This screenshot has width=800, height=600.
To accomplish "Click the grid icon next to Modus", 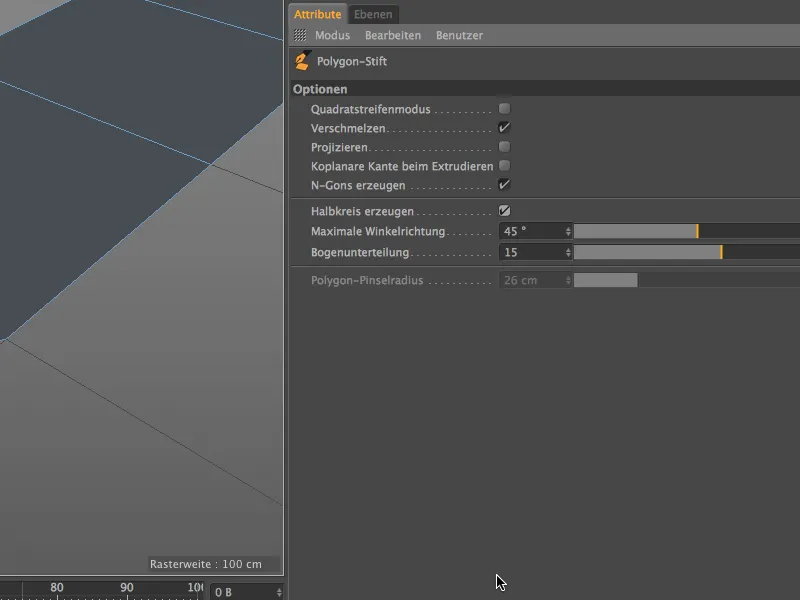I will pyautogui.click(x=298, y=35).
